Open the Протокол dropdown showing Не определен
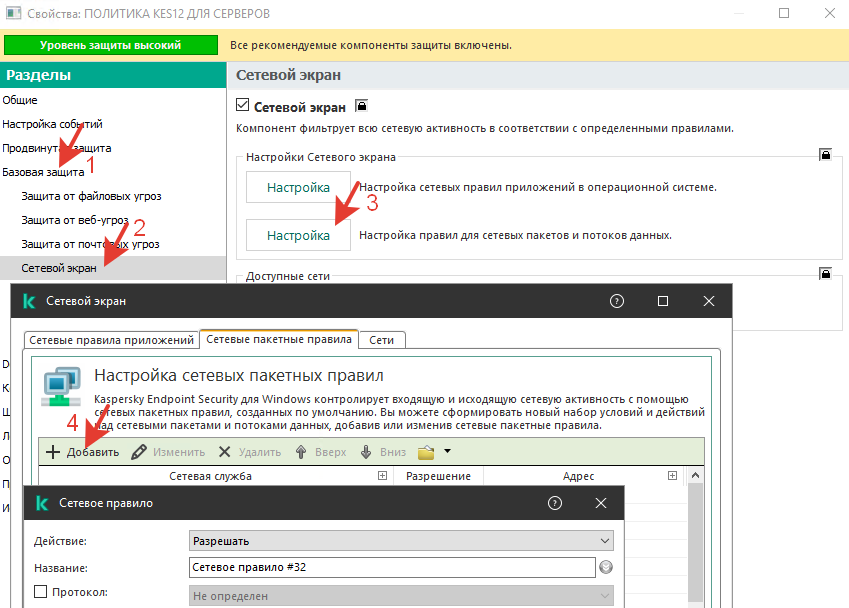The height and width of the screenshot is (608, 849). [401, 596]
